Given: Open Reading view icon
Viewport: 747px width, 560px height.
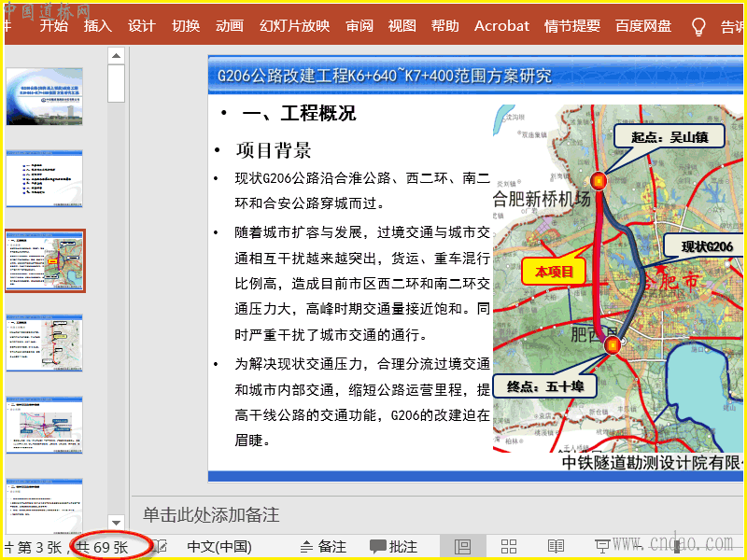Looking at the screenshot, I should (556, 547).
